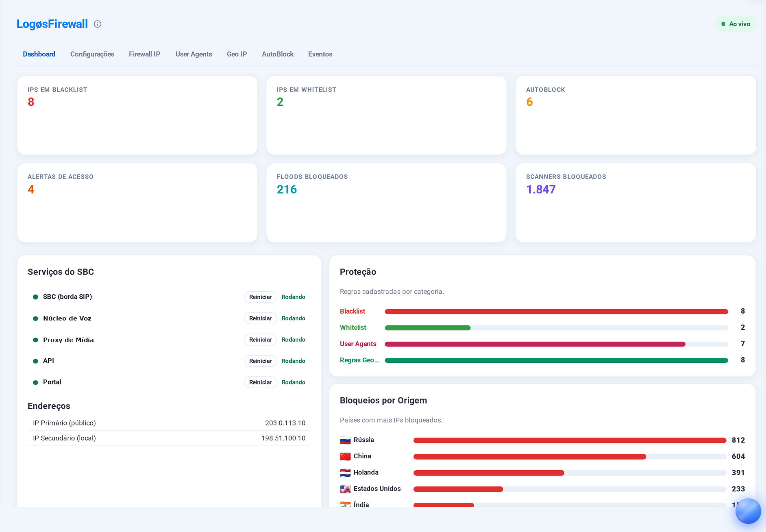Click the User Agents progress bar

point(556,344)
